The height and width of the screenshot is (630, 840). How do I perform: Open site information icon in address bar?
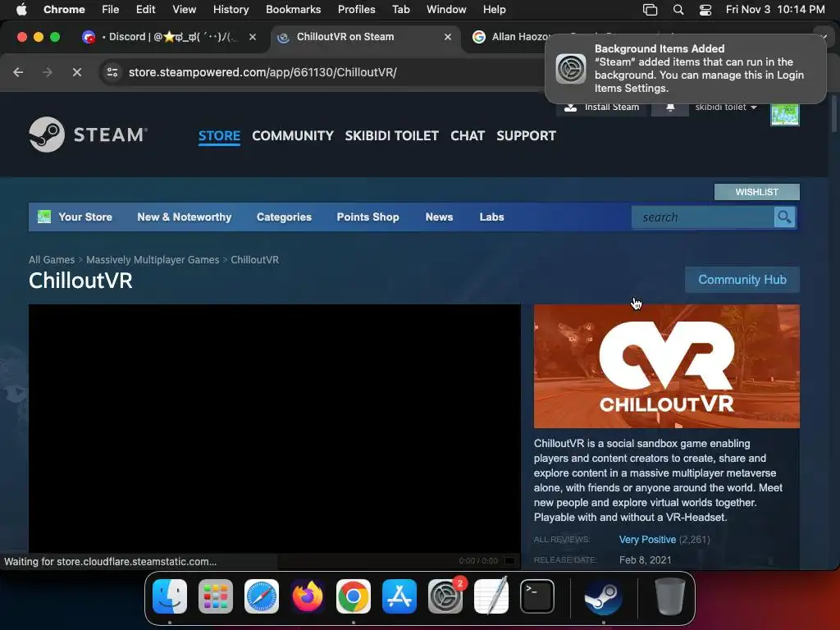[112, 72]
